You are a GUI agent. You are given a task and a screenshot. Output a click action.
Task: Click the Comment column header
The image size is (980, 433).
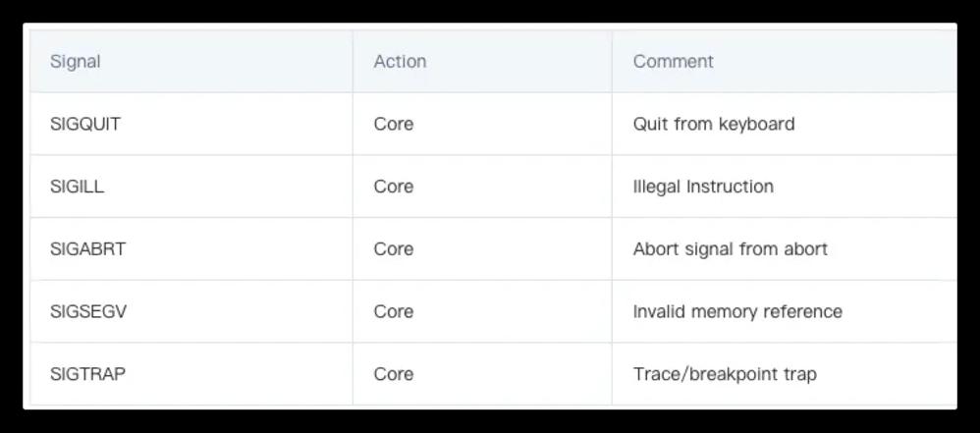tap(673, 61)
